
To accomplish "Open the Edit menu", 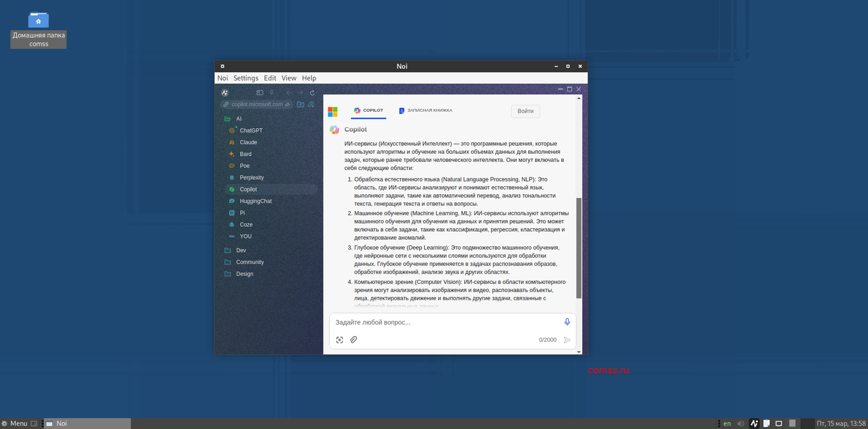I will [270, 78].
